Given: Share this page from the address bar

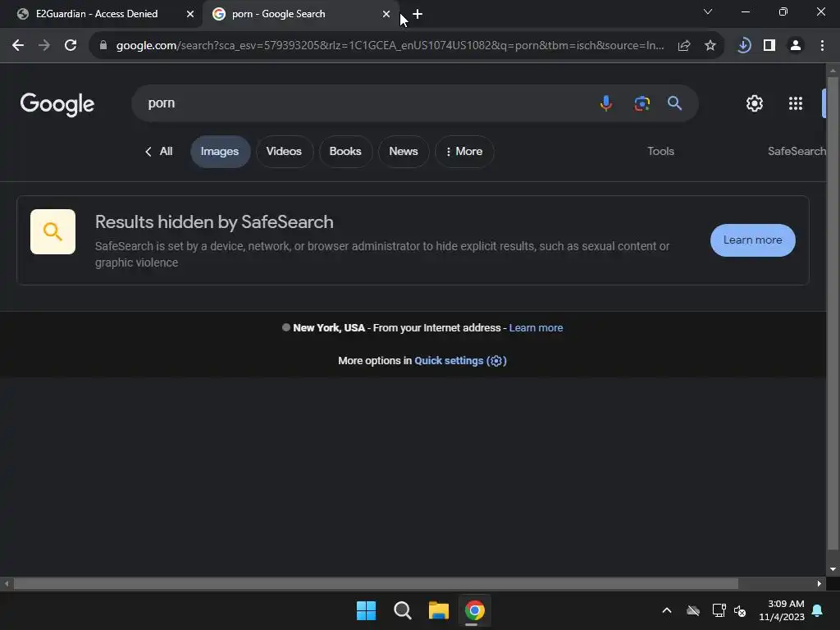Looking at the screenshot, I should pos(684,46).
